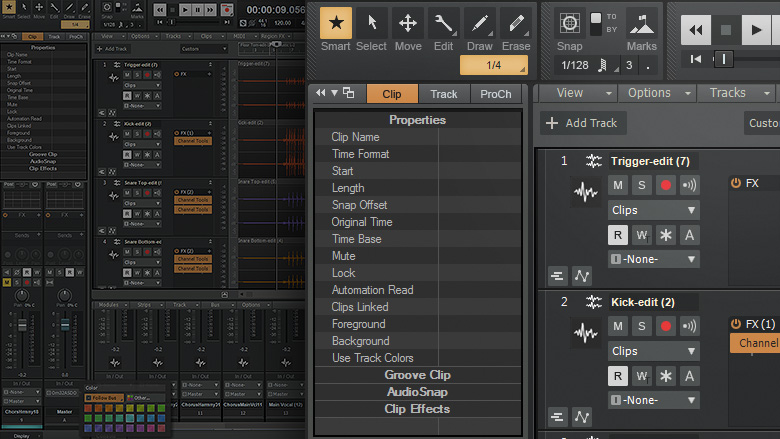The height and width of the screenshot is (439, 780).
Task: Click the waveform icon on Kick-edit track
Action: (585, 333)
